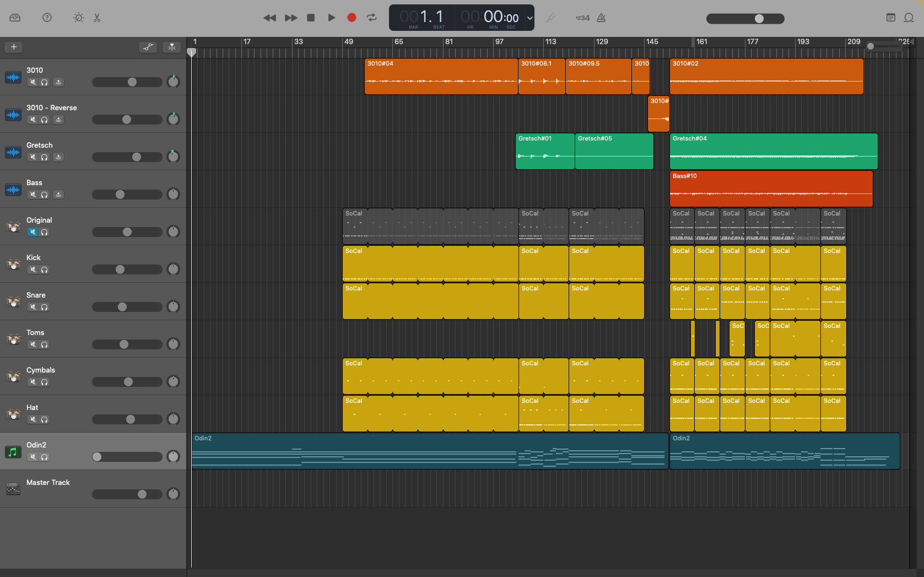Screen dimensions: 924x577
Task: Solo the 3010 - Reverse track
Action: 45,120
